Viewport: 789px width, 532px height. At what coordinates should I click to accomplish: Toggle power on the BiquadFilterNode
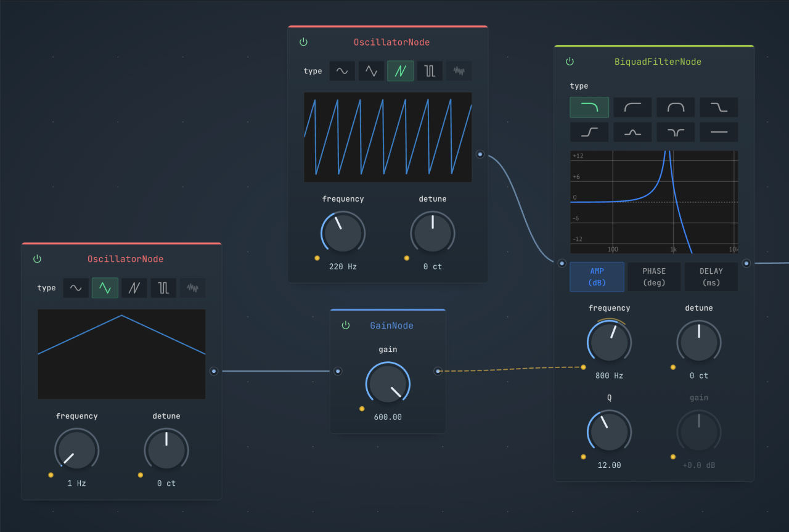[570, 62]
